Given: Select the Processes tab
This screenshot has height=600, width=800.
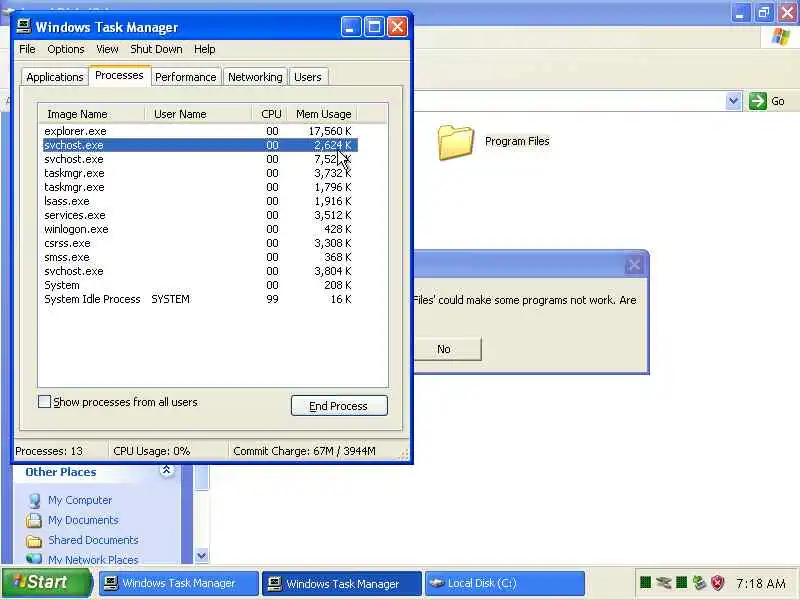Looking at the screenshot, I should pyautogui.click(x=119, y=76).
